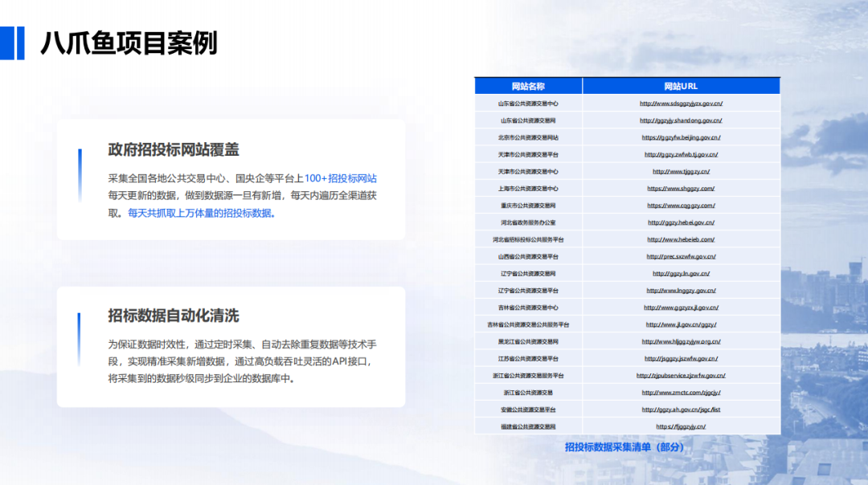868x485 pixels.
Task: Select the 江苏省公共资源交易平台 cell
Action: tap(528, 359)
